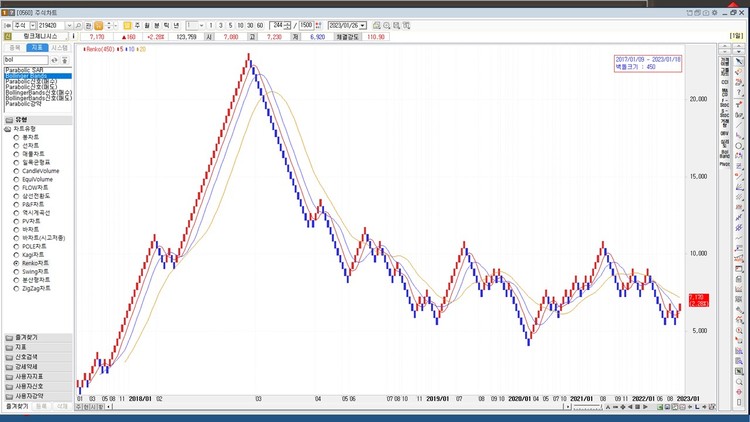Viewport: 750px width, 422px height.
Task: Expand the 신호검색 folder
Action: click(x=38, y=357)
